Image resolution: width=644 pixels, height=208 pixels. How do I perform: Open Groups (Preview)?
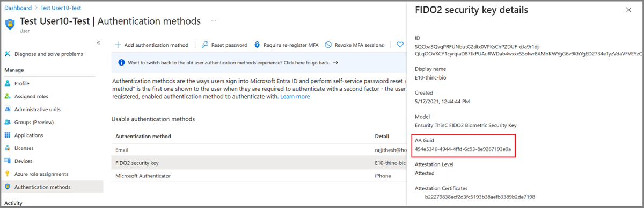(34, 122)
